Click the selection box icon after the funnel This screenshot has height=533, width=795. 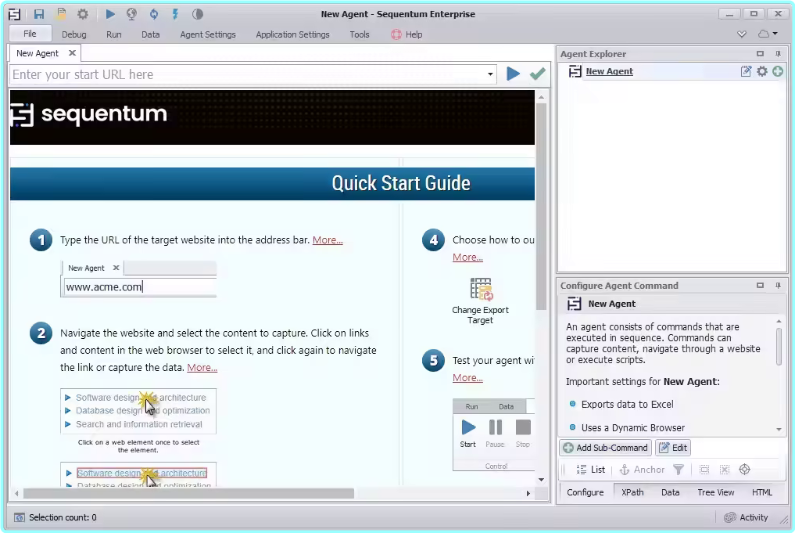(704, 470)
